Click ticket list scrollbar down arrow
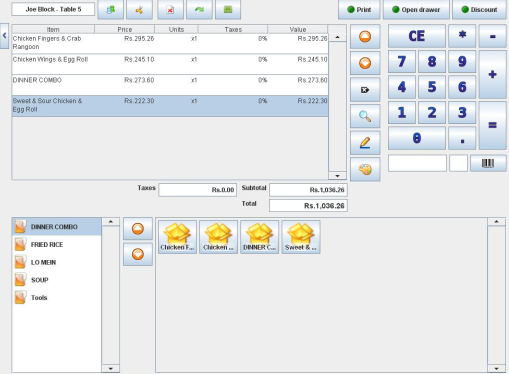The height and width of the screenshot is (374, 509). [x=337, y=176]
